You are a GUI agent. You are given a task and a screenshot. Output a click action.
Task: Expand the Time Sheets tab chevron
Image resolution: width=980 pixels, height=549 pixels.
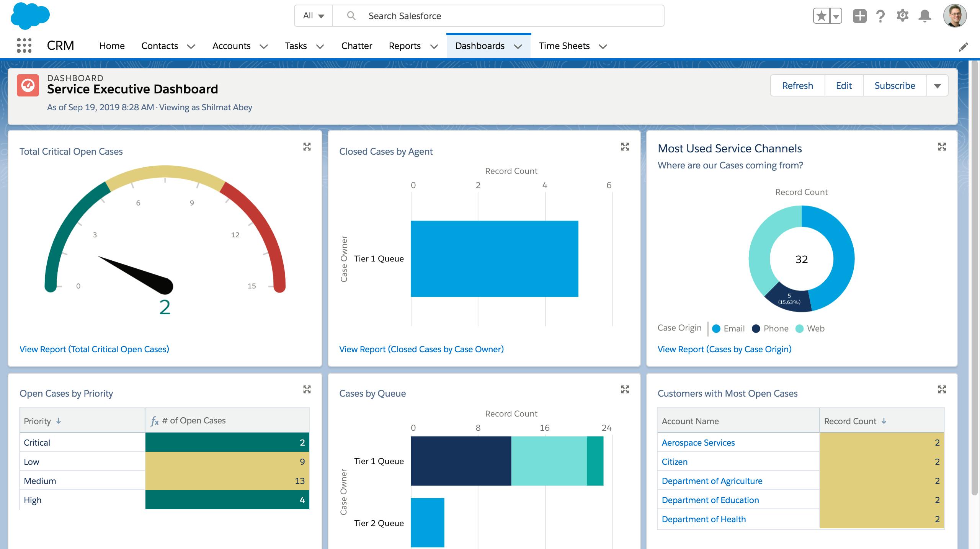(603, 46)
